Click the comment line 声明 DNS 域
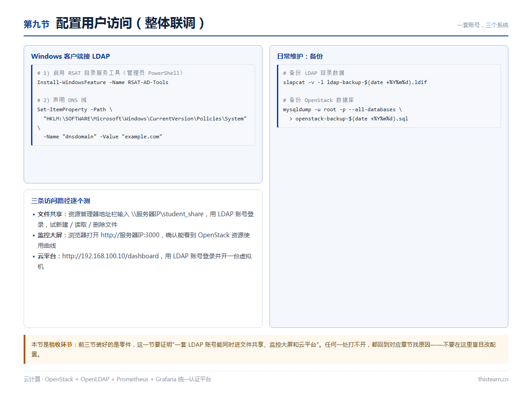 (62, 100)
